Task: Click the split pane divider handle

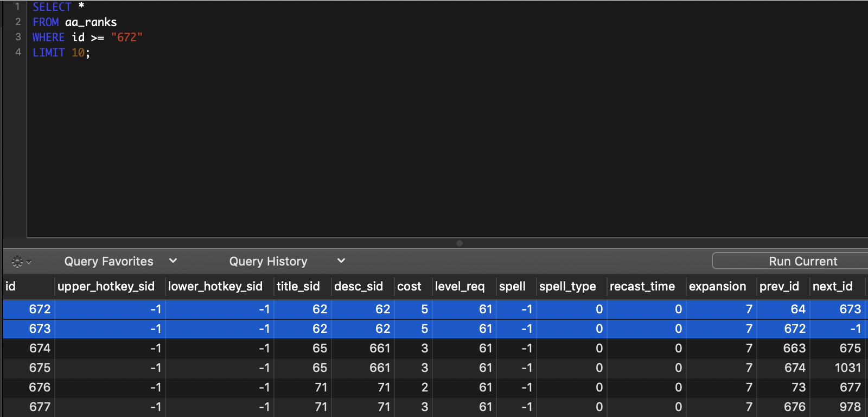Action: pos(459,243)
